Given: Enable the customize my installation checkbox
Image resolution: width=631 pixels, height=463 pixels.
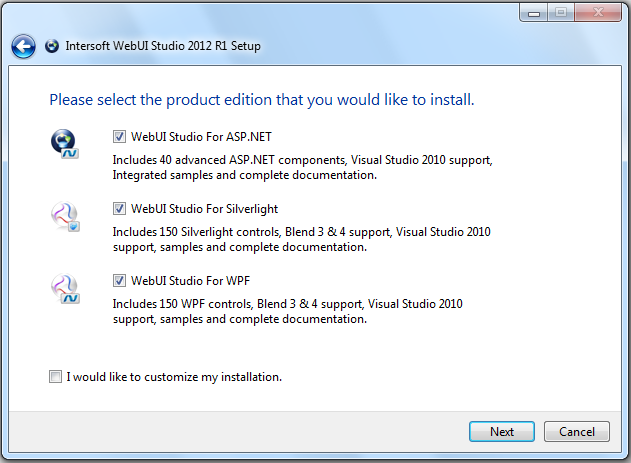Looking at the screenshot, I should [54, 377].
